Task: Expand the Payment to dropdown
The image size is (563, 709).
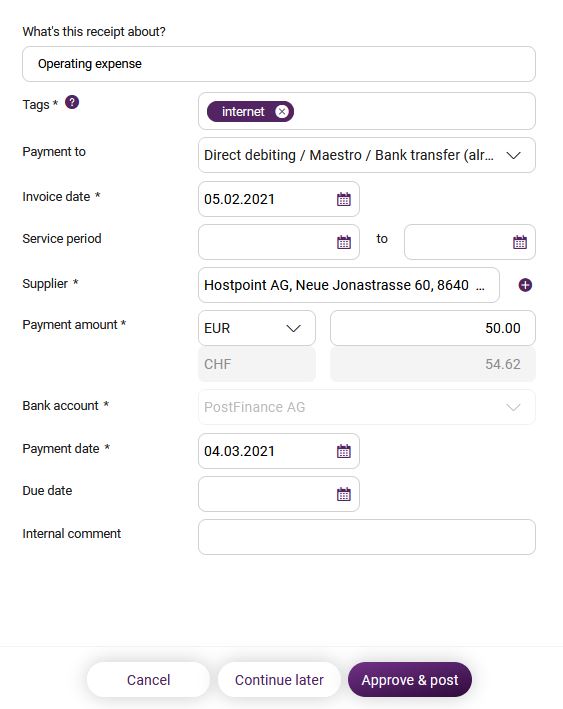Action: 367,155
